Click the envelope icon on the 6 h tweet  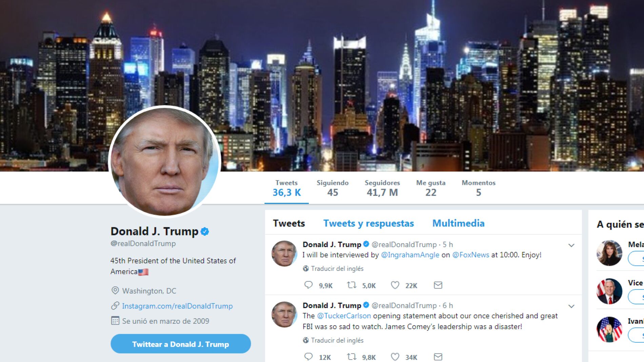[x=438, y=357]
